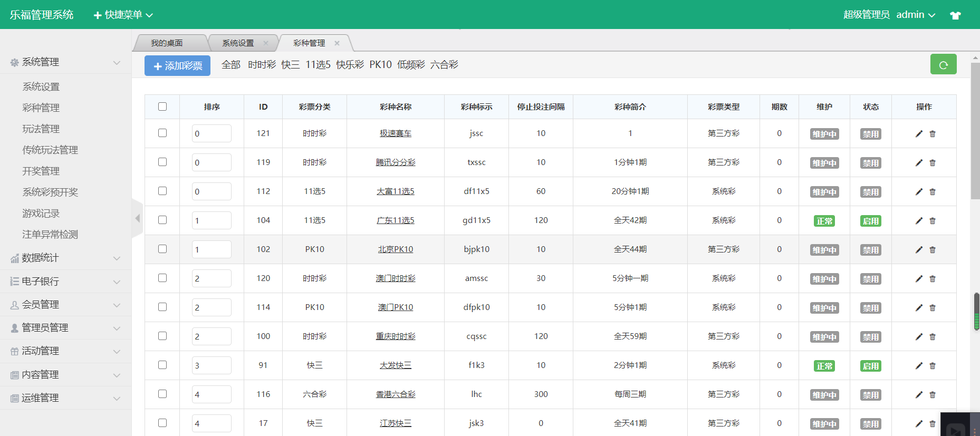
Task: Click the sort order field for 极速赛车
Action: [x=212, y=133]
